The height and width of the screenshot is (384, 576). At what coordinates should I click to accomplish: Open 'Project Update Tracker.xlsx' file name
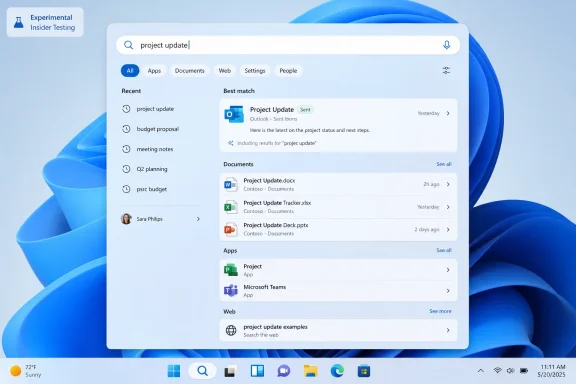277,203
